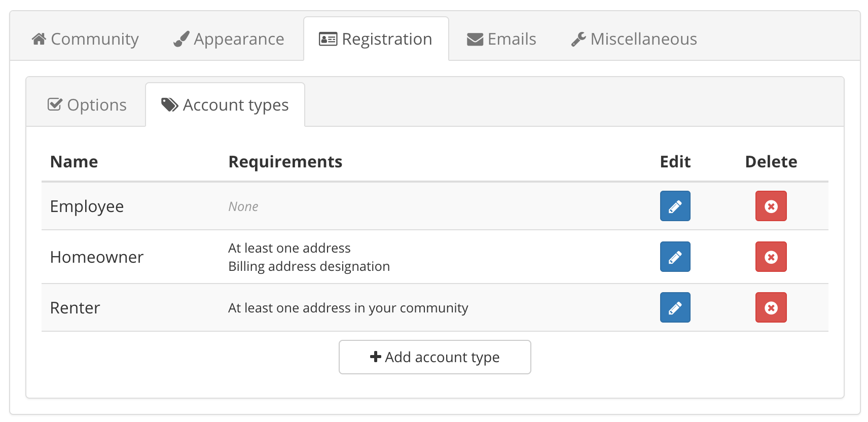
Task: Open the Community tab
Action: pyautogui.click(x=85, y=39)
